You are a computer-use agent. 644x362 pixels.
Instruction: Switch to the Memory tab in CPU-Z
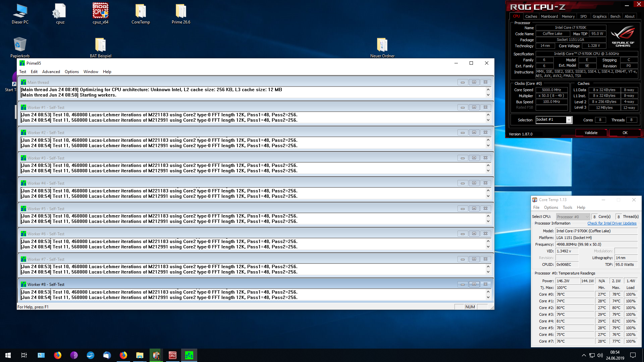tap(568, 16)
